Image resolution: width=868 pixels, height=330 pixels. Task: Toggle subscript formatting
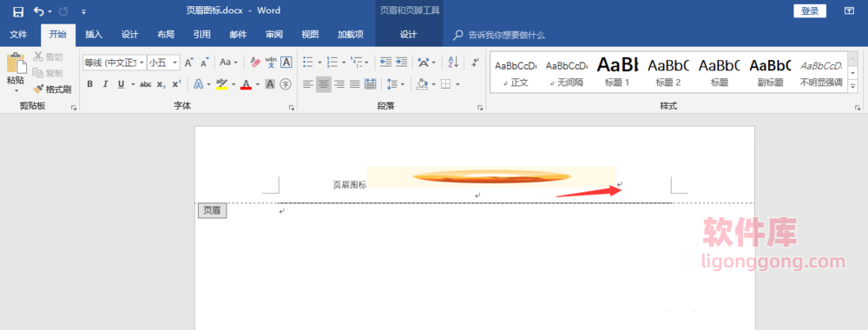pyautogui.click(x=161, y=84)
